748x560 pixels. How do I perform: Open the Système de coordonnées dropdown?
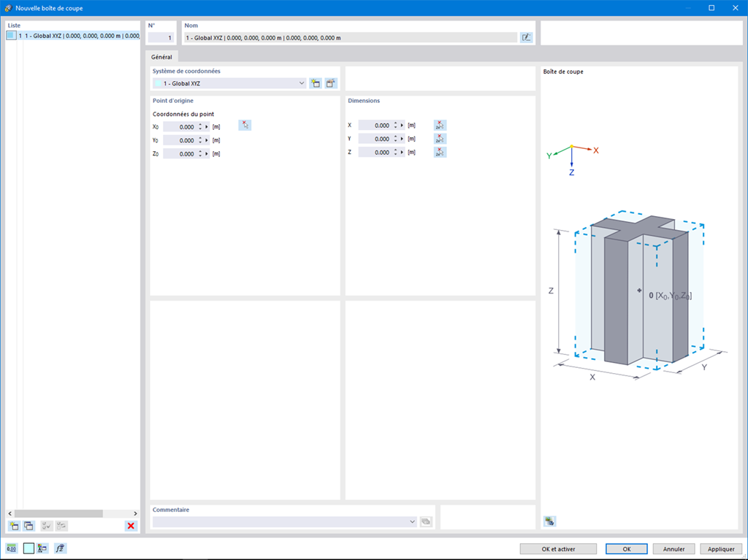302,83
